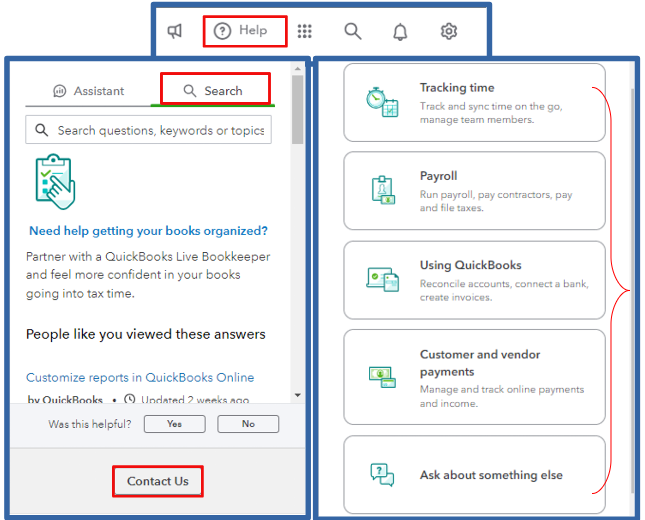
Task: Answer No to 'Was this helpful?'
Action: (x=248, y=424)
